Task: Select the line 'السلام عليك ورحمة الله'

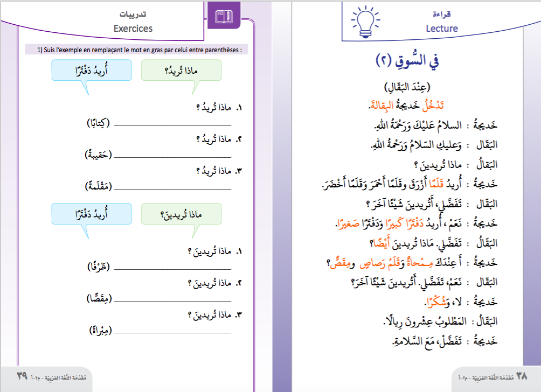Action: [x=418, y=125]
